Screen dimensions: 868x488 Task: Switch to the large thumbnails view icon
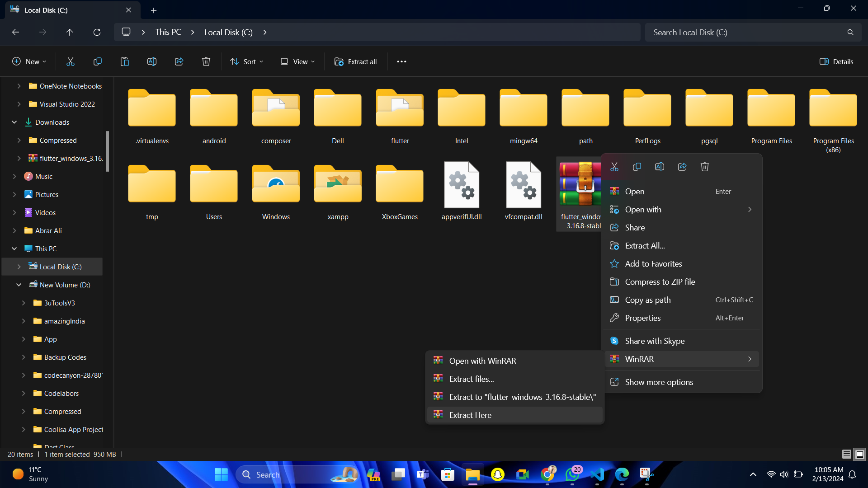click(860, 454)
